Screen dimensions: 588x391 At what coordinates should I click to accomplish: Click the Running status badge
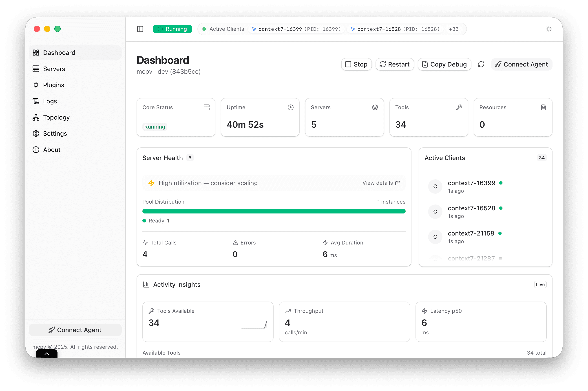point(172,29)
